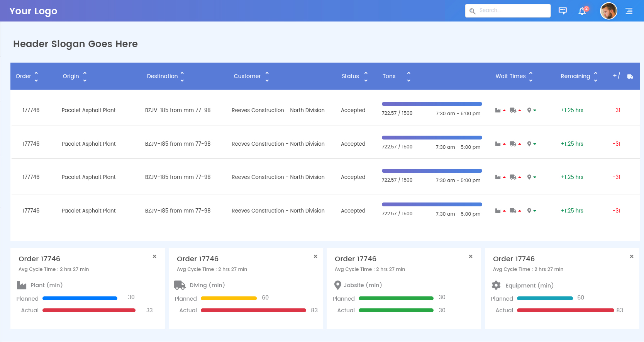
Task: Close the Jobsite (min) order card
Action: 471,257
